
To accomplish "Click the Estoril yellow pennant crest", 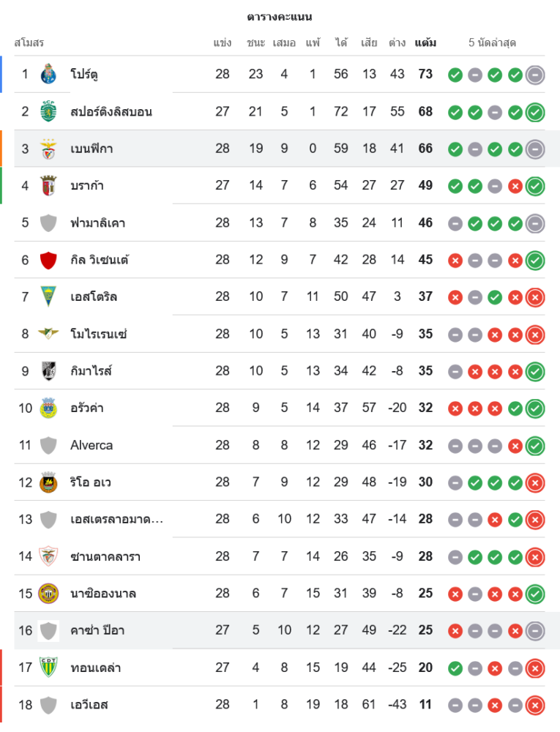I will coord(48,296).
